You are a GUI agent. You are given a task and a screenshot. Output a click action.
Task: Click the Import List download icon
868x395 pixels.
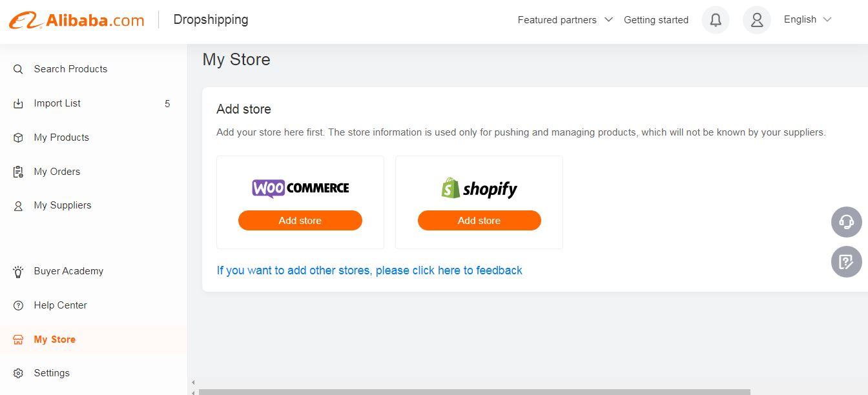click(x=18, y=103)
